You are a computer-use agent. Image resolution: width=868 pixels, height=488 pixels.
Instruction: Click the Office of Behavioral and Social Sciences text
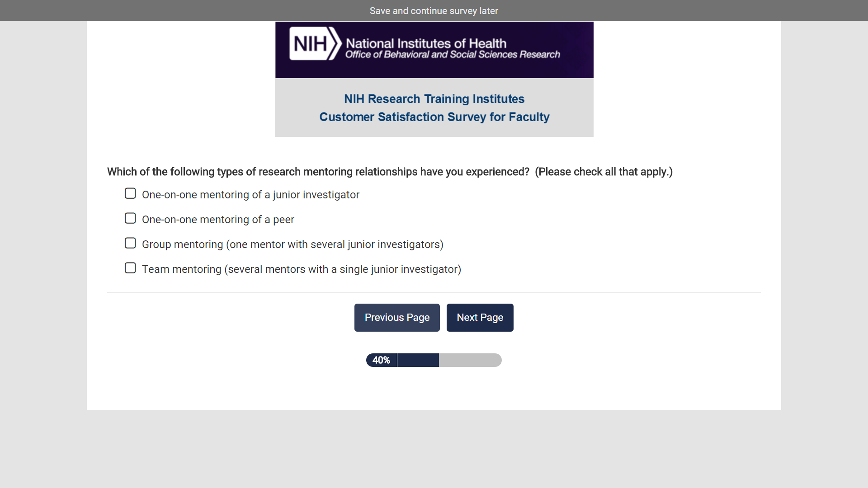click(452, 55)
